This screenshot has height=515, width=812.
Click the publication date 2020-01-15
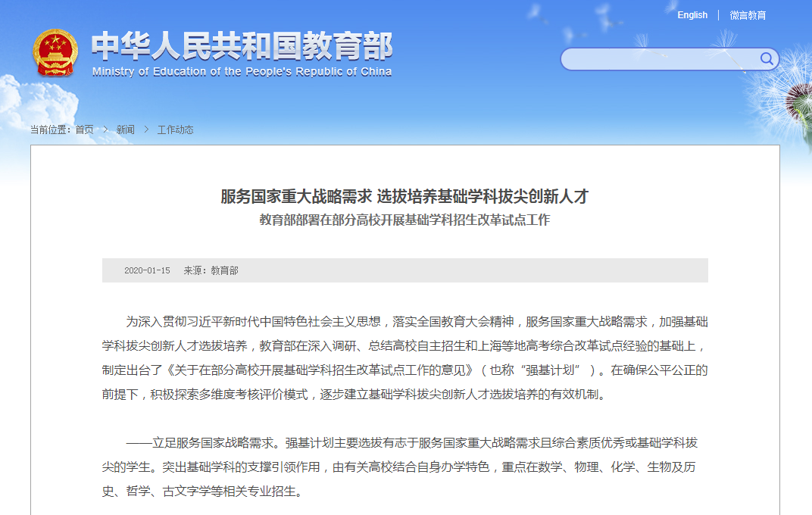(147, 270)
